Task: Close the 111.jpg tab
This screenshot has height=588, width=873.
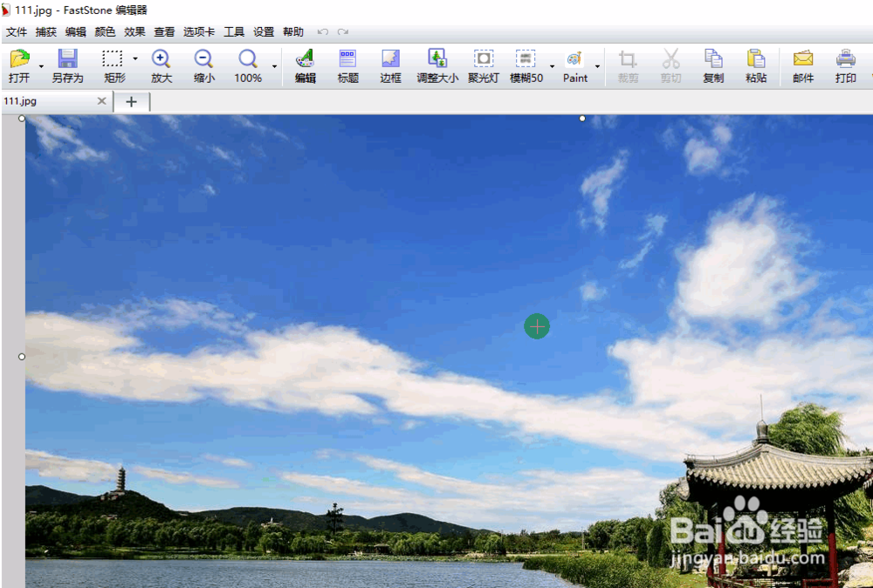Action: (x=101, y=100)
